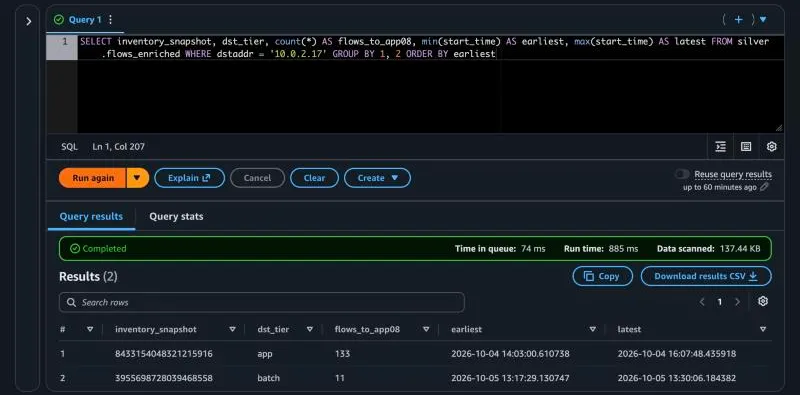Click the Run again button
Image resolution: width=800 pixels, height=395 pixels.
92,178
